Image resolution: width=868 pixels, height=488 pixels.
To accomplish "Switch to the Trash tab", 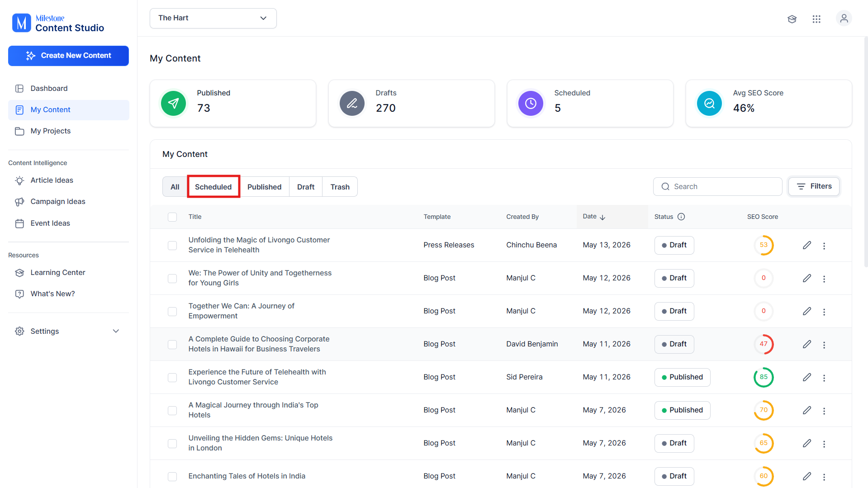I will pos(340,187).
